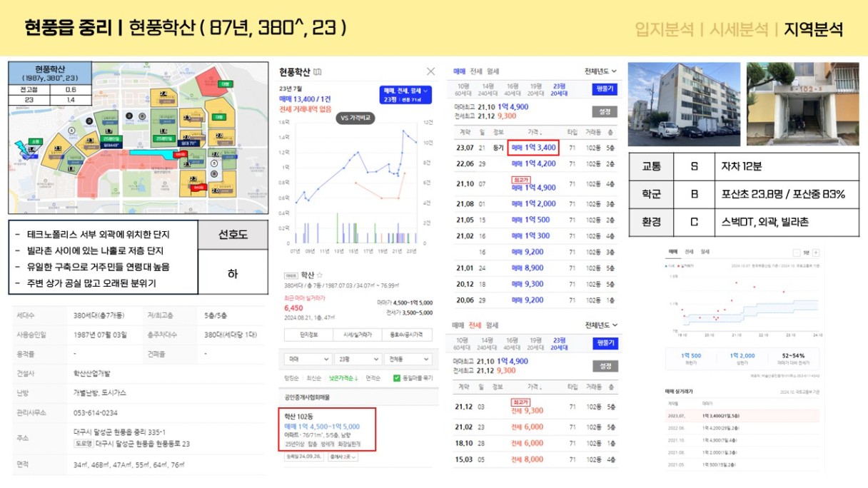Tick the 동일매물 묶기 checkbox
The image size is (868, 488).
pos(397,378)
